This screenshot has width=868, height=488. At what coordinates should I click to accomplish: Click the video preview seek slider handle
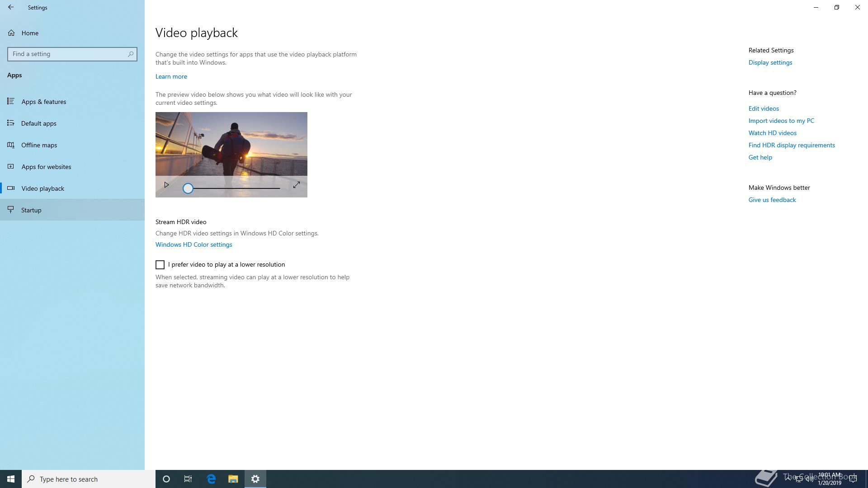point(188,188)
